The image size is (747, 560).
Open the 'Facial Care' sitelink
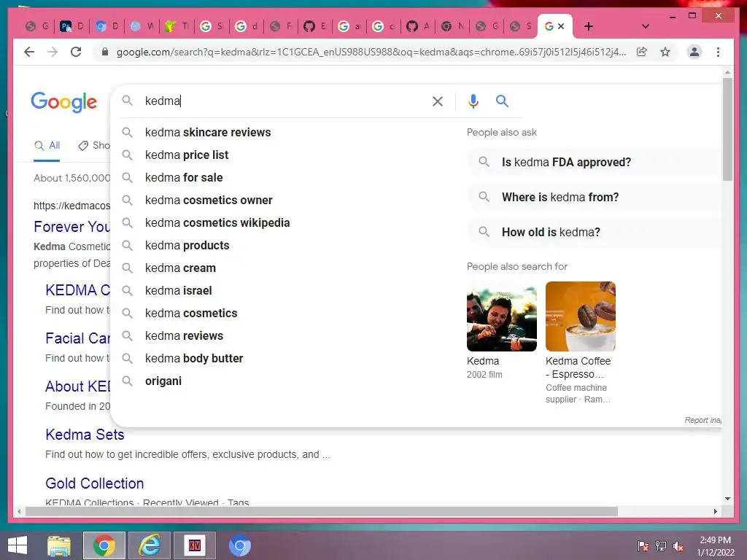coord(77,338)
